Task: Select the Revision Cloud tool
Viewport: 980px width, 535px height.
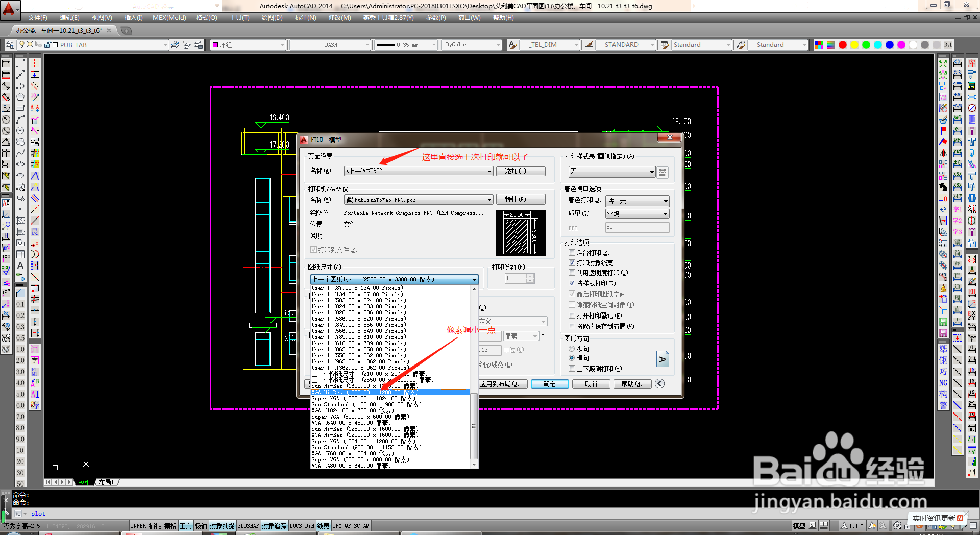Action: 20,142
